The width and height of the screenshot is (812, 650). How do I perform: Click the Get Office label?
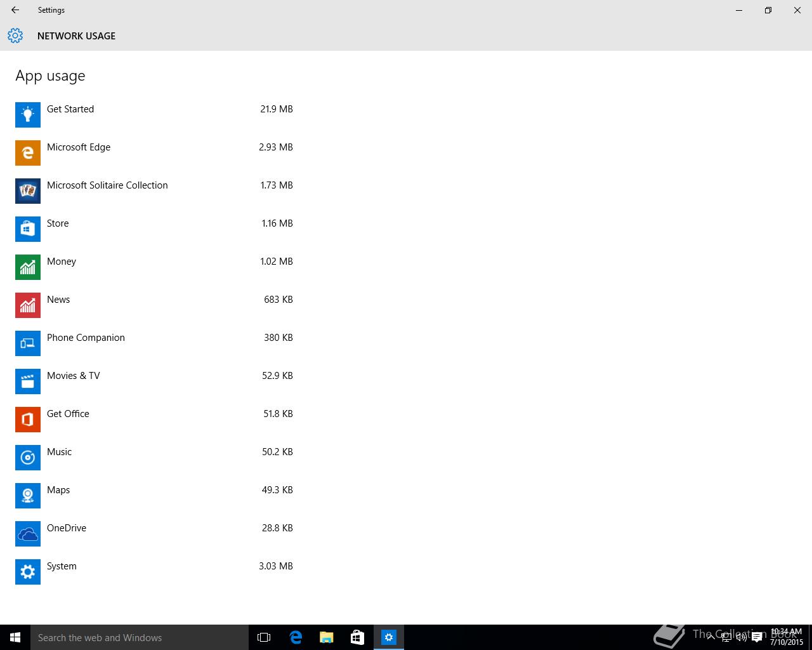pos(68,414)
